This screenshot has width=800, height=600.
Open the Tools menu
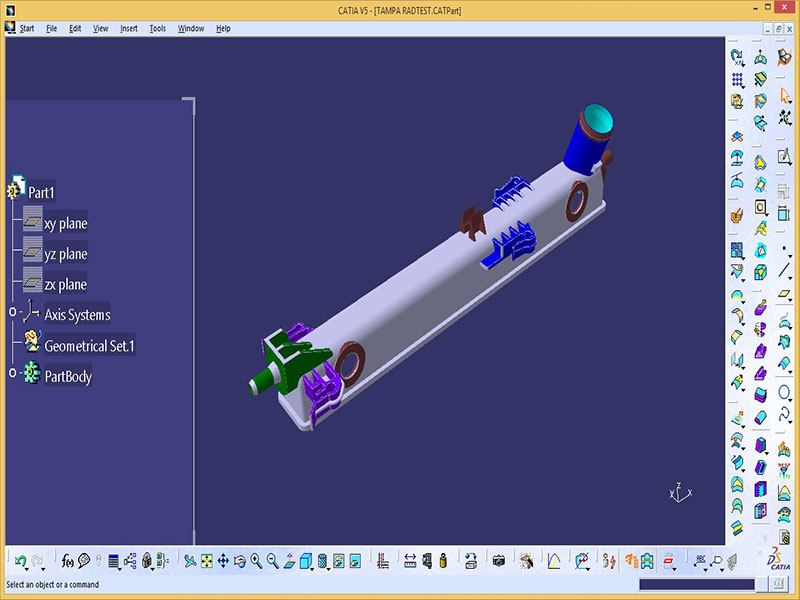(x=158, y=28)
